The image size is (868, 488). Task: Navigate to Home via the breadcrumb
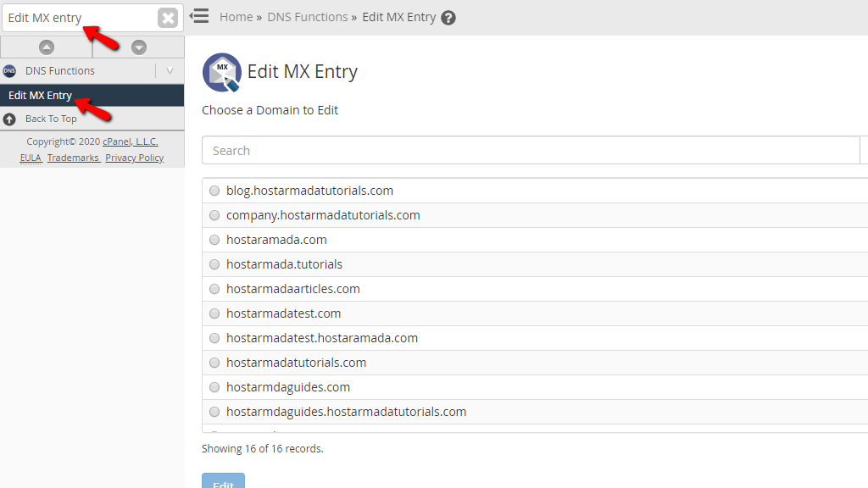(x=236, y=16)
